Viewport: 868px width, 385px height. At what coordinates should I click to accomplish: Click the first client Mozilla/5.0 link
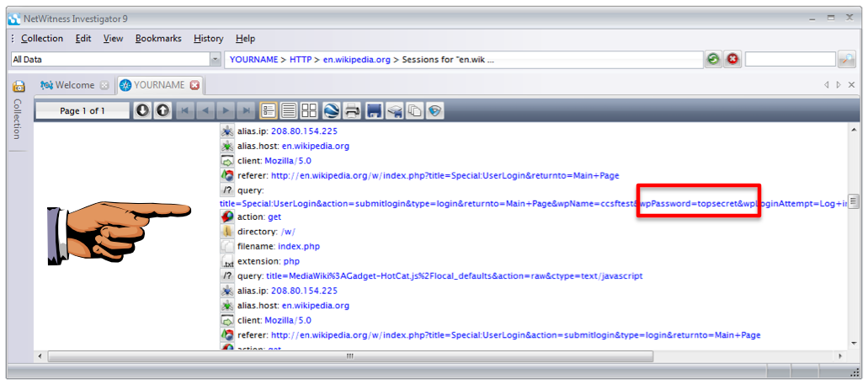tap(288, 161)
